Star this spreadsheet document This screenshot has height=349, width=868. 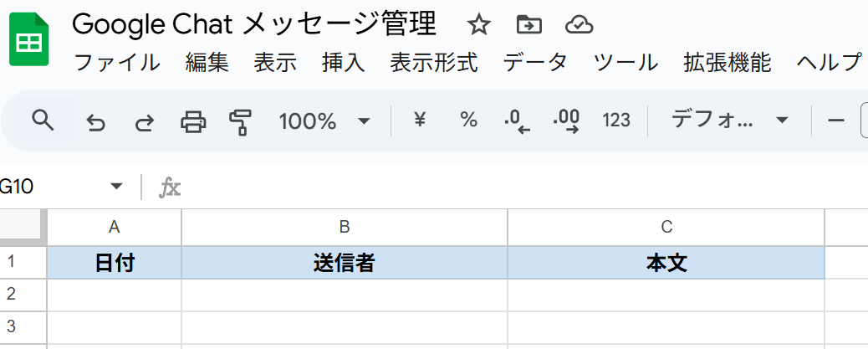tap(478, 25)
